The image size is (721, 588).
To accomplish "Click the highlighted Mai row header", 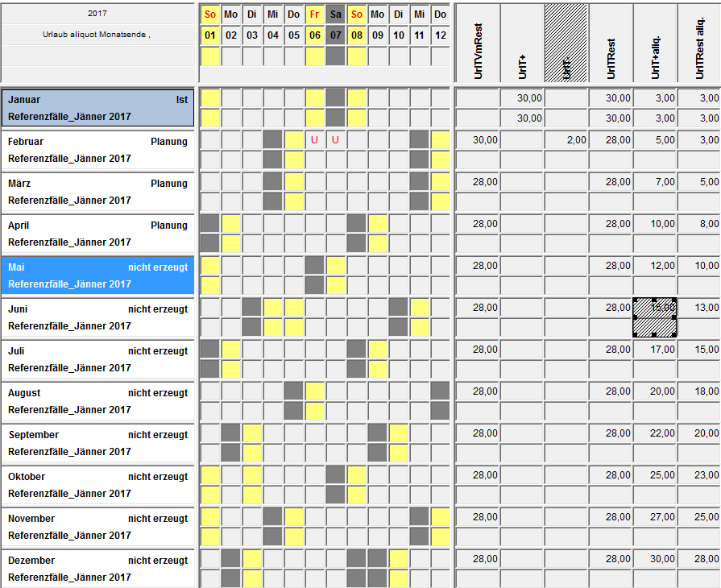I will (97, 275).
